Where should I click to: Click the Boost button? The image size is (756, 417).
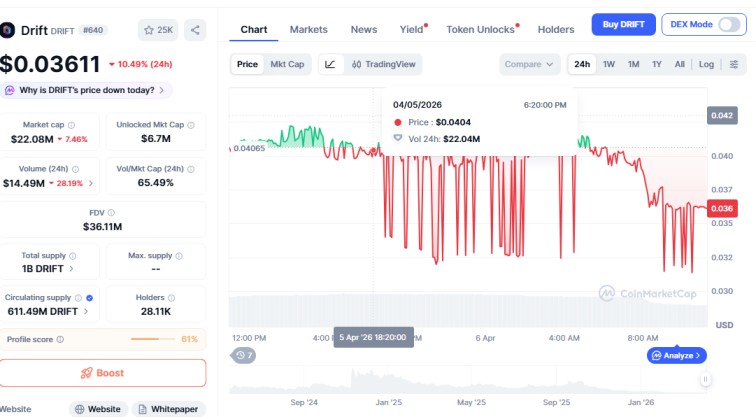(x=103, y=373)
